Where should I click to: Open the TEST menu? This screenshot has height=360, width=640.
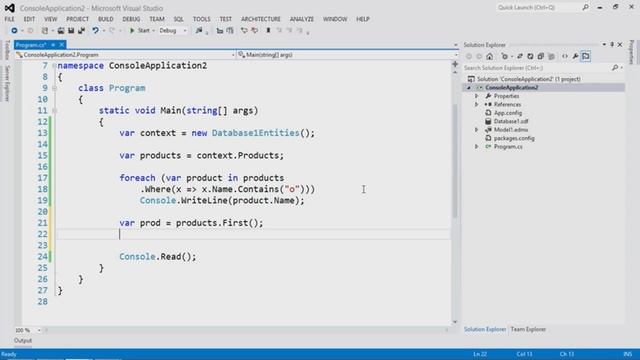225,19
